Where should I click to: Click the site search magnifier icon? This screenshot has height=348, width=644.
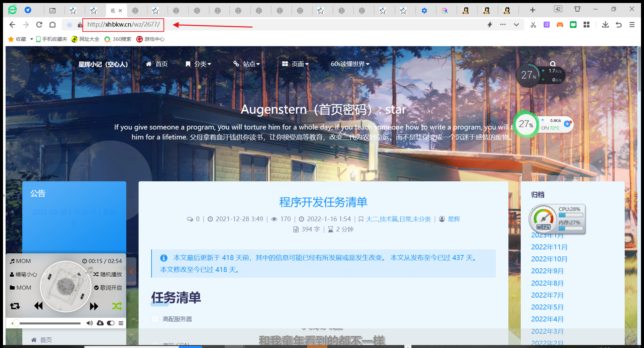553,64
